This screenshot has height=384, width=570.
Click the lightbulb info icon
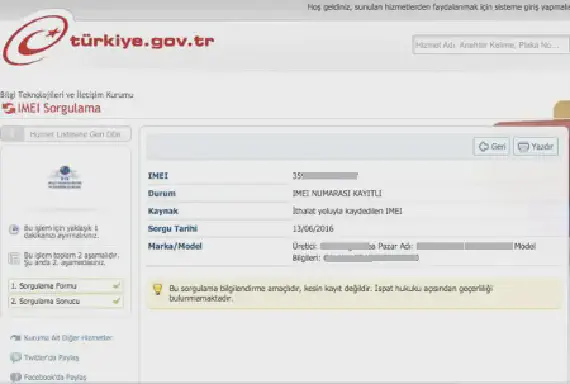158,289
